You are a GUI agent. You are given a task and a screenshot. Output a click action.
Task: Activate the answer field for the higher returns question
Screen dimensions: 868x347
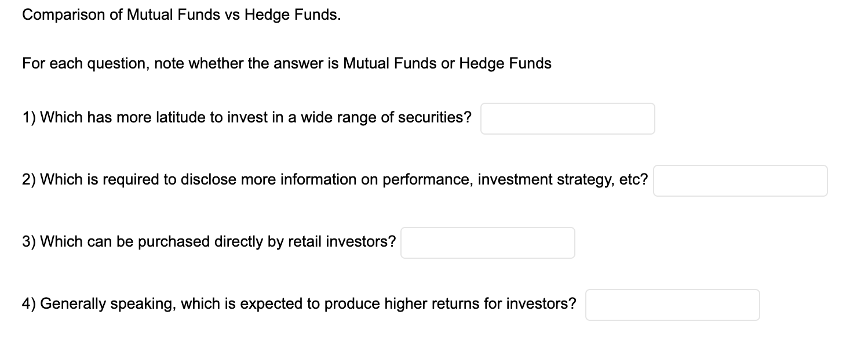[x=672, y=305]
